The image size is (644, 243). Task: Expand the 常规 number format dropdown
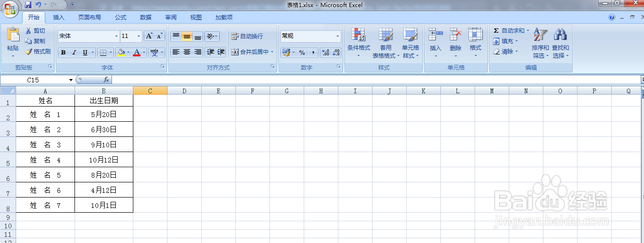click(338, 36)
